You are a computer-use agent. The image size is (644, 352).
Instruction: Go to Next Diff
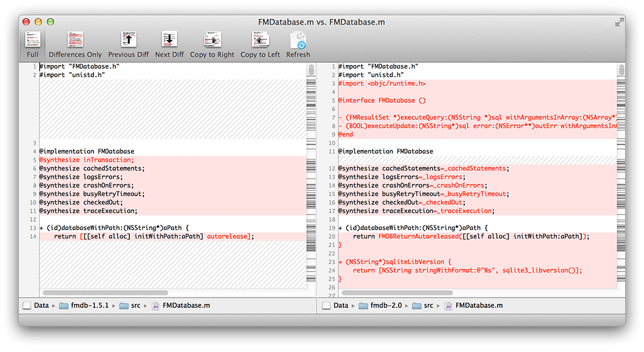[x=170, y=44]
